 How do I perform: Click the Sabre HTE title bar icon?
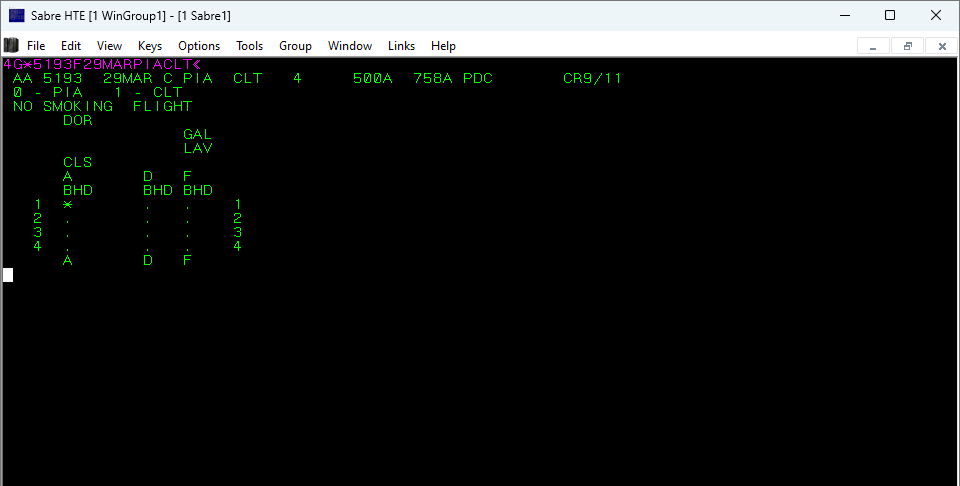pyautogui.click(x=16, y=15)
